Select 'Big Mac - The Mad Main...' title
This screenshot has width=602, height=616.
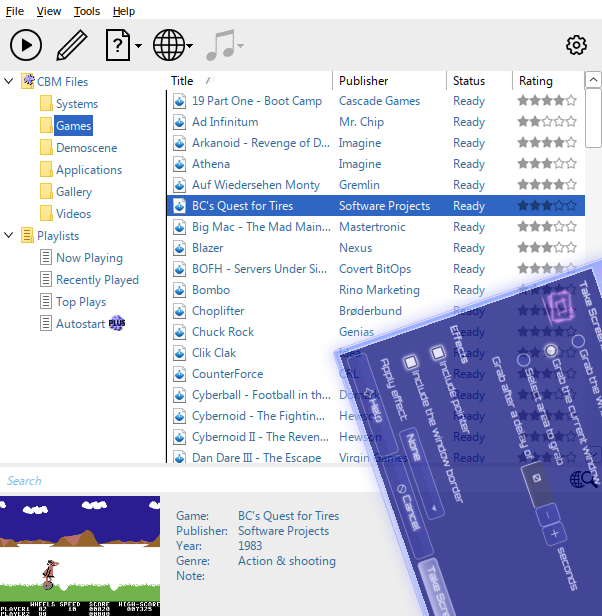coord(261,227)
